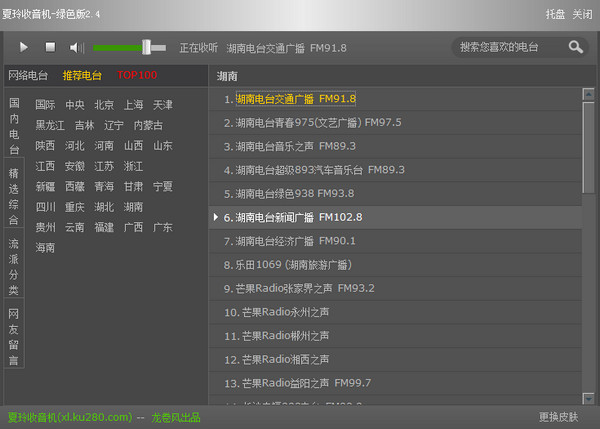600x429 pixels.
Task: Select the 网络电台 tab
Action: [x=28, y=75]
